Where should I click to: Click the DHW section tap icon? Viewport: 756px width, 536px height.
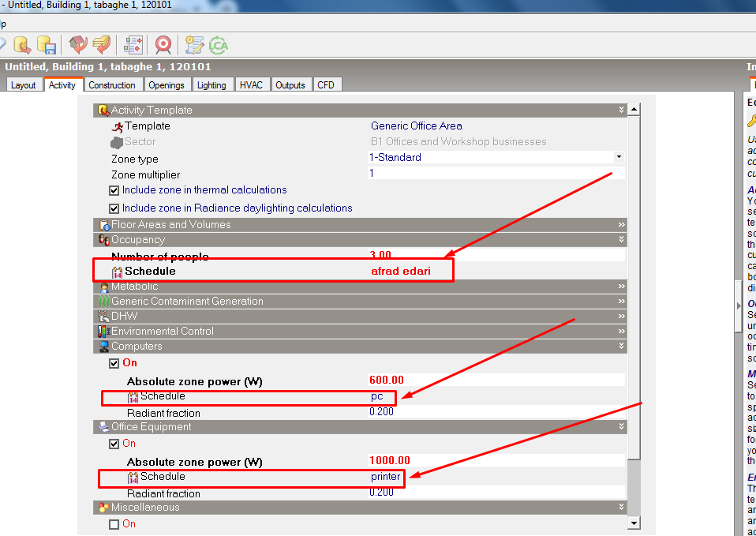click(104, 317)
